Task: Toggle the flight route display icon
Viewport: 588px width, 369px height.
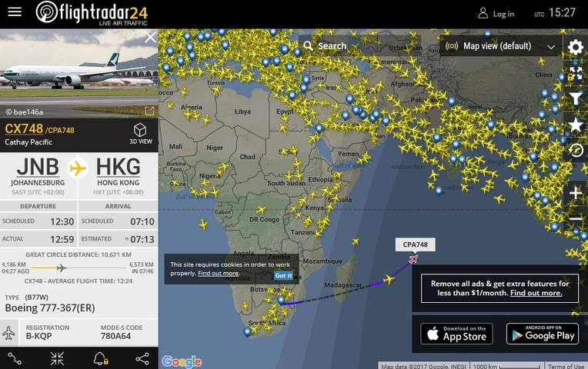Action: pyautogui.click(x=15, y=359)
